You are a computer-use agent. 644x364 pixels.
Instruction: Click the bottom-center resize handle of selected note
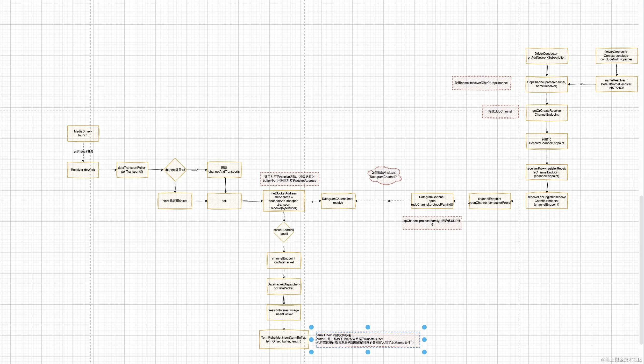coord(368,352)
